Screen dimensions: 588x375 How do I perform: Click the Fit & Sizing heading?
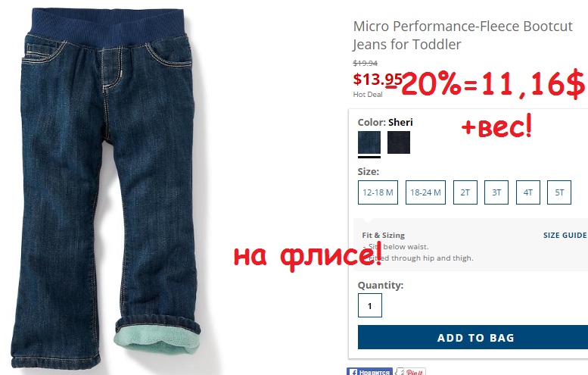coord(383,236)
